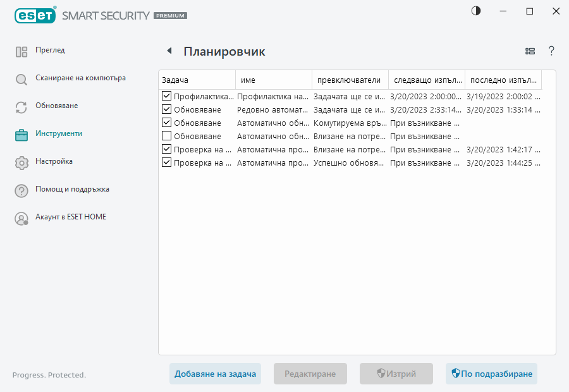
Task: Uncheck the Профилактика scheduled task
Action: 166,96
